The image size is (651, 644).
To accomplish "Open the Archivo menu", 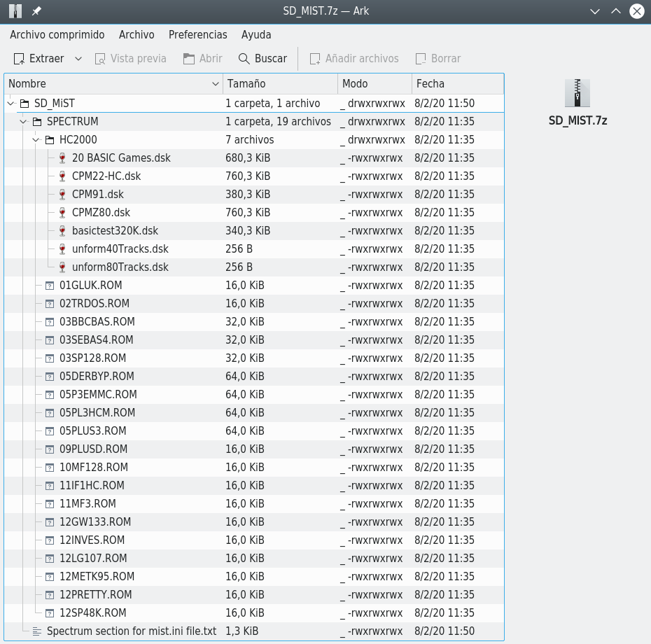I will point(136,35).
